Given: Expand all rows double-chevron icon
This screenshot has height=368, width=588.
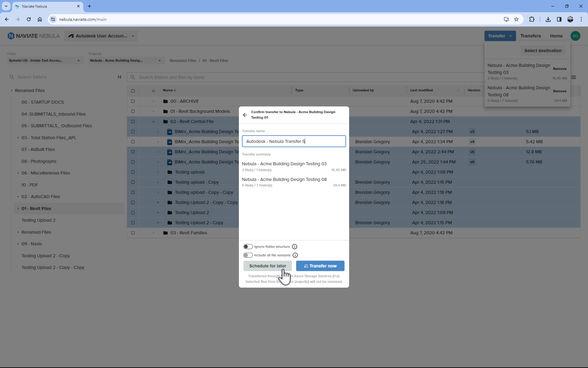Looking at the screenshot, I should (153, 91).
